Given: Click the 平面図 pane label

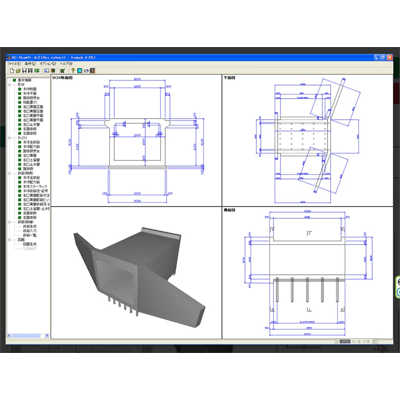Looking at the screenshot, I should click(x=230, y=78).
